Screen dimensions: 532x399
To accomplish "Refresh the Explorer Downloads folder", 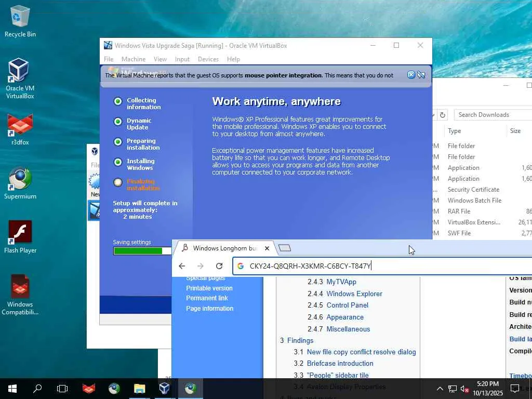I will click(443, 115).
